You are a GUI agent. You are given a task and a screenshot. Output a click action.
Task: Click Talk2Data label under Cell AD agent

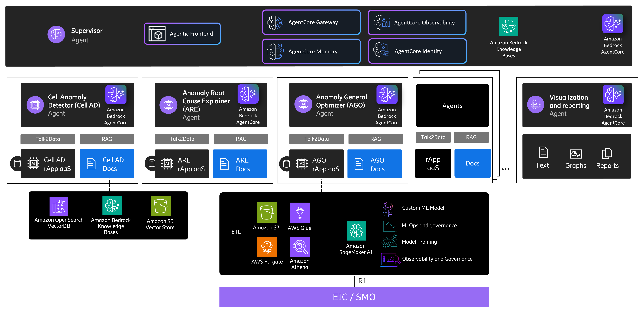(47, 139)
